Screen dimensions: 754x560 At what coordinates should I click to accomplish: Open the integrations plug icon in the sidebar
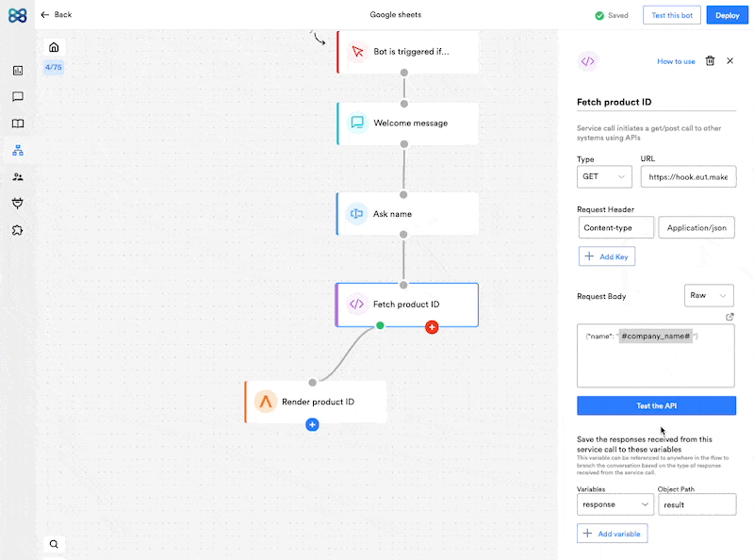coord(18,203)
